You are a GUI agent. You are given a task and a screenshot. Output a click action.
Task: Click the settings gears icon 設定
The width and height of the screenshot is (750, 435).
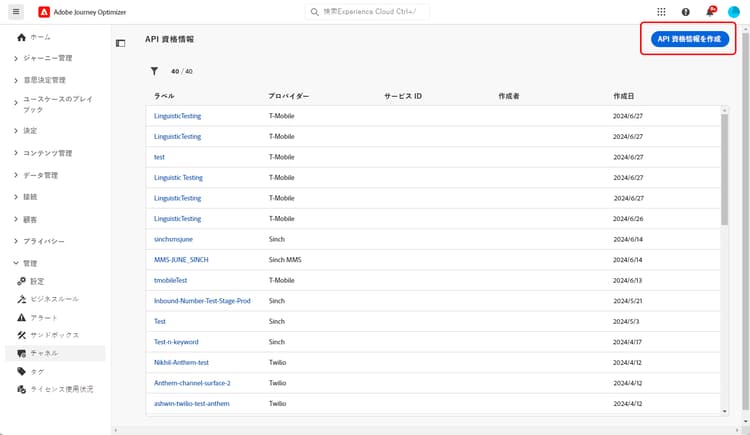coord(22,281)
